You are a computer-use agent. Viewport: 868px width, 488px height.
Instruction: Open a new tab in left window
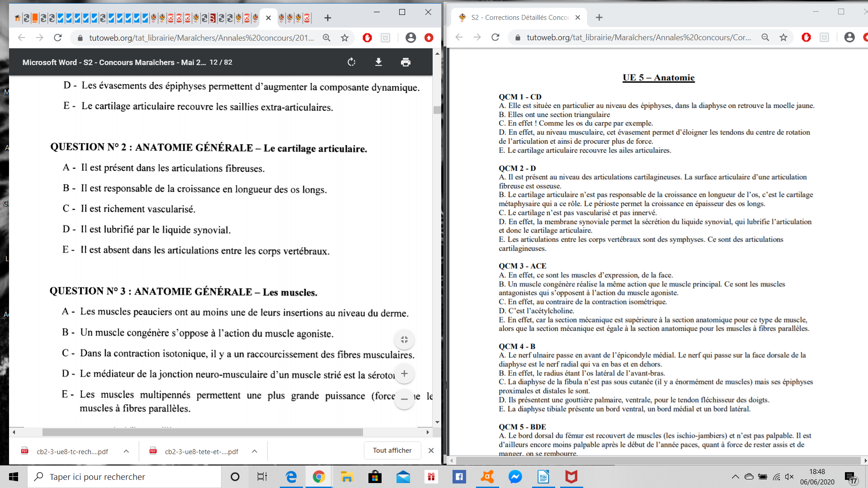pos(328,18)
